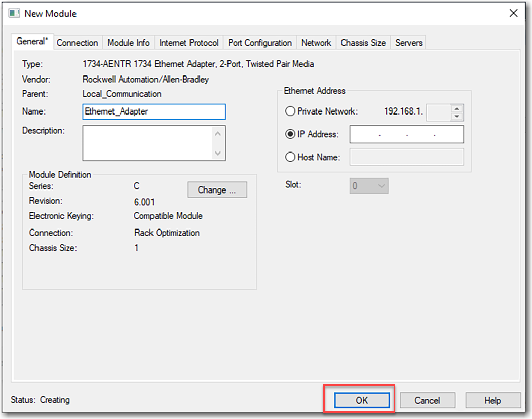Click the Series value C
Viewport: 532px width, 419px height.
[x=136, y=186]
